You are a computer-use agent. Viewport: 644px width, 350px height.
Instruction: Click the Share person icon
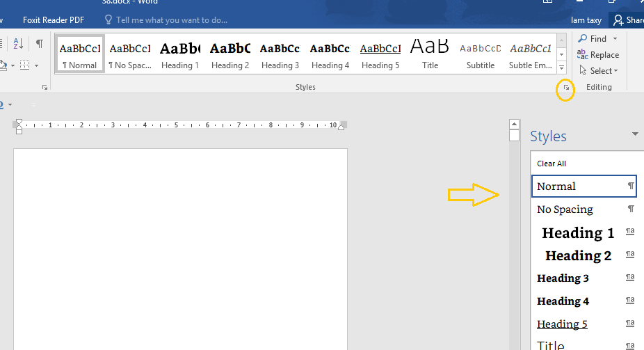[x=618, y=20]
